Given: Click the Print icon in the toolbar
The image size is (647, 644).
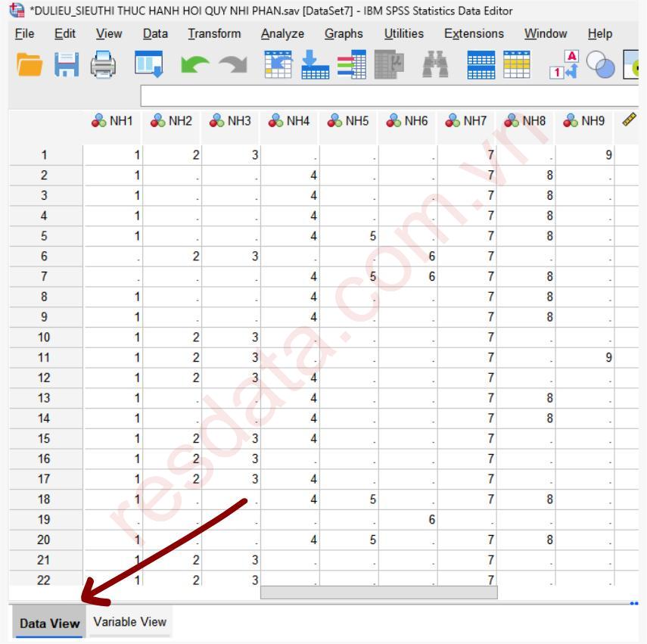Looking at the screenshot, I should coord(104,66).
